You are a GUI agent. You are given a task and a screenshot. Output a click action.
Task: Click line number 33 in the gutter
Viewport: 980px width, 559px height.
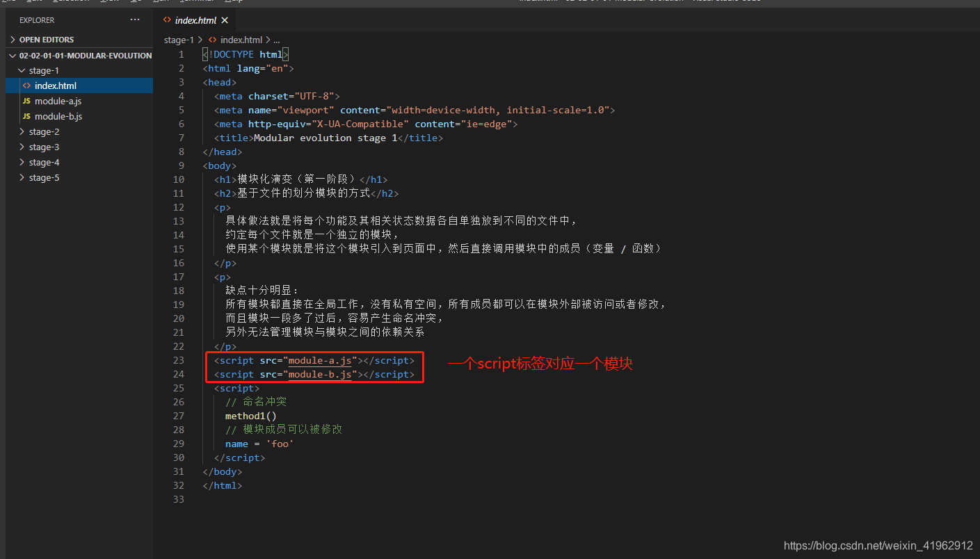coord(179,499)
